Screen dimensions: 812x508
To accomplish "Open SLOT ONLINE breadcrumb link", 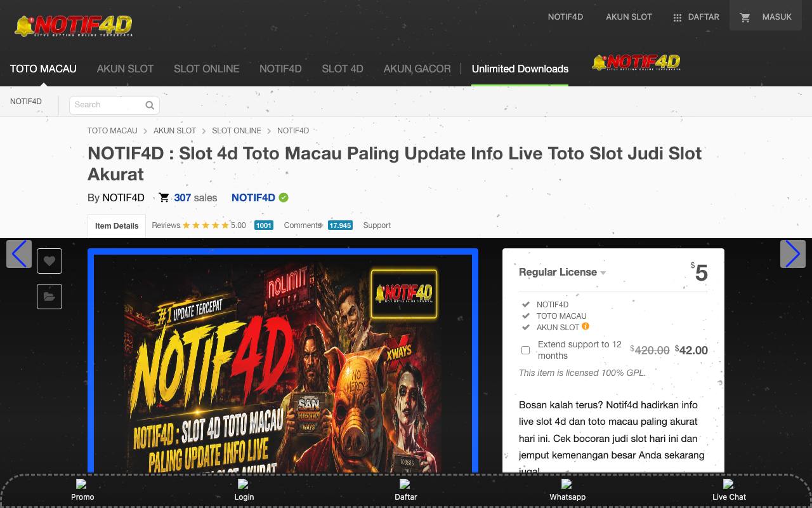I will tap(237, 131).
